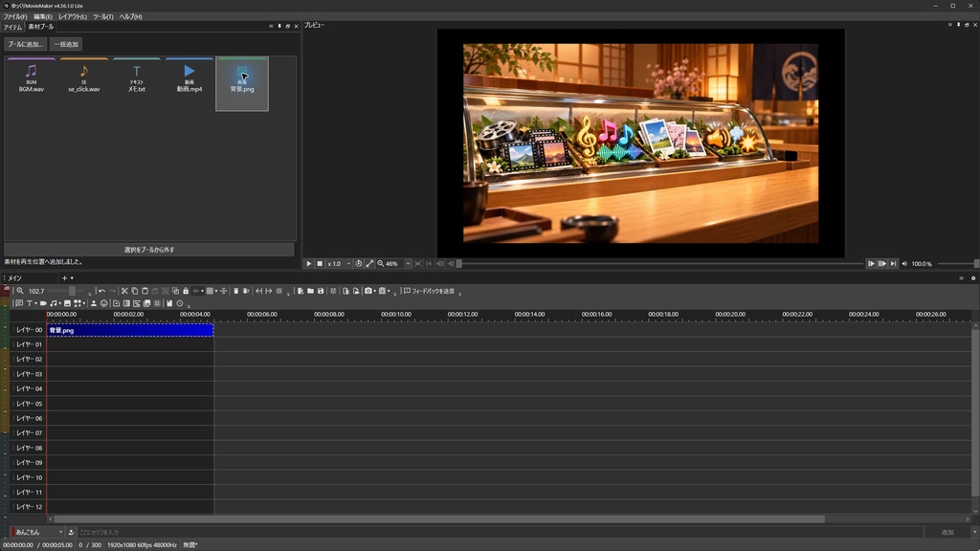Click the プールに追加... button
Screen dimensions: 980x551
tap(25, 44)
